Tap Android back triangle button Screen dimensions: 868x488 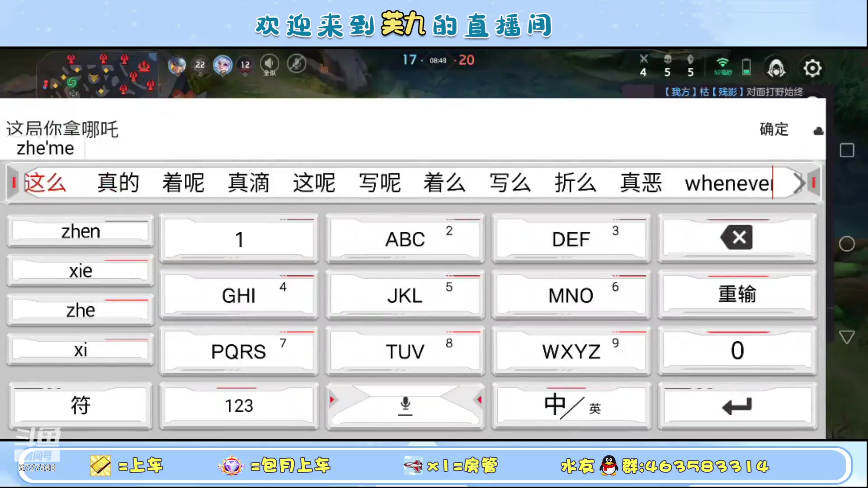point(847,337)
